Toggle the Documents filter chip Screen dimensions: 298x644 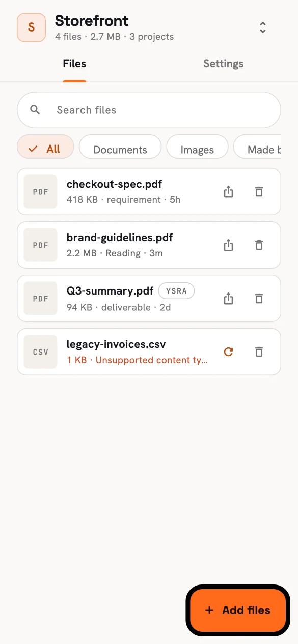120,149
